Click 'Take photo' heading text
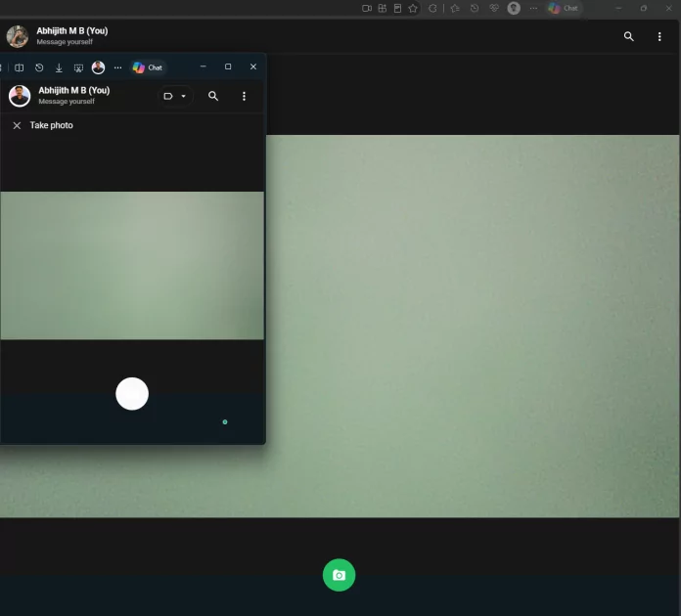 (51, 125)
